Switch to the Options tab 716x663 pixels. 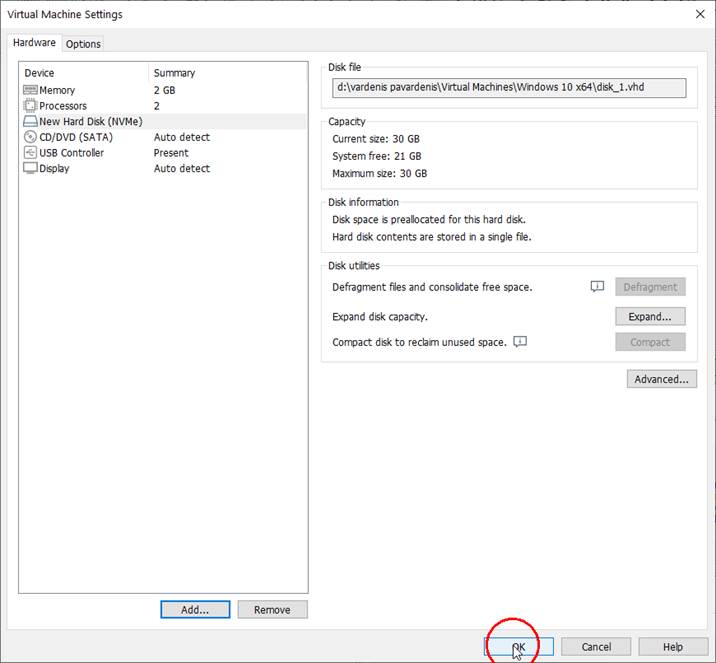coord(83,44)
